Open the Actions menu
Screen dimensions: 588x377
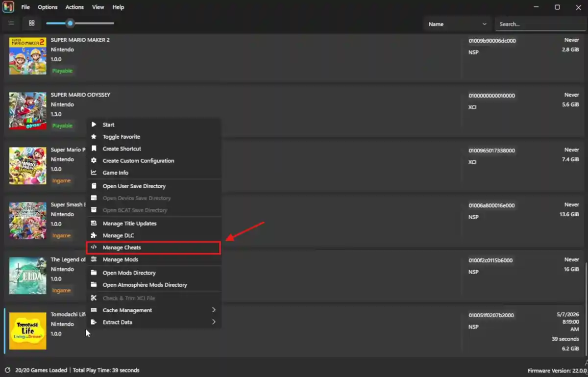pyautogui.click(x=74, y=7)
